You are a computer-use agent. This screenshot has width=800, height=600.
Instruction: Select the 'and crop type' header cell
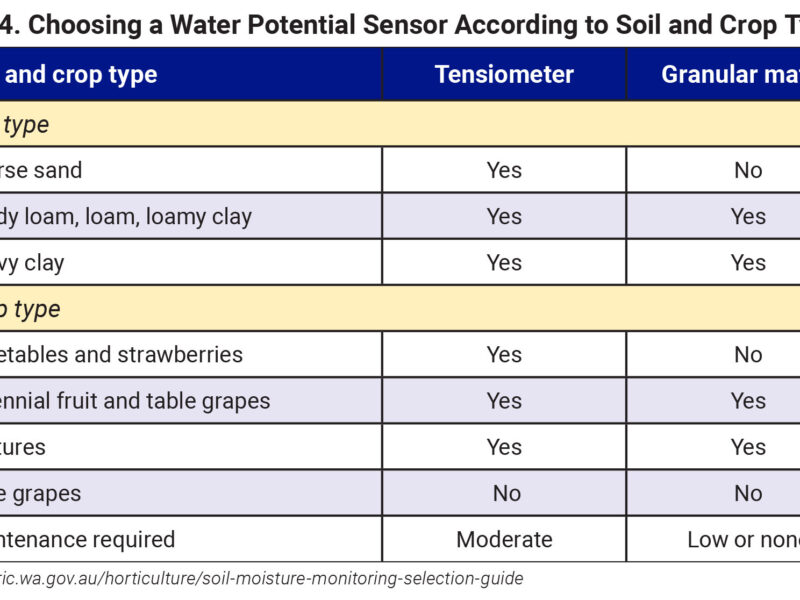point(82,75)
